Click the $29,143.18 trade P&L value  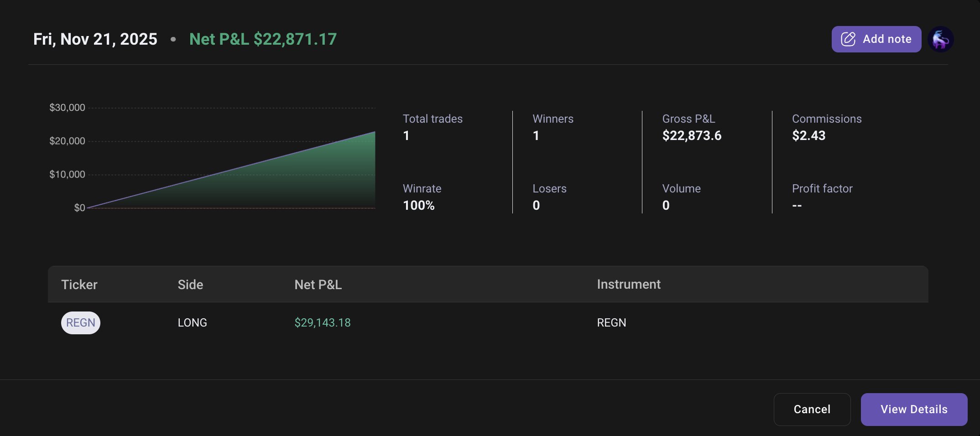coord(323,323)
